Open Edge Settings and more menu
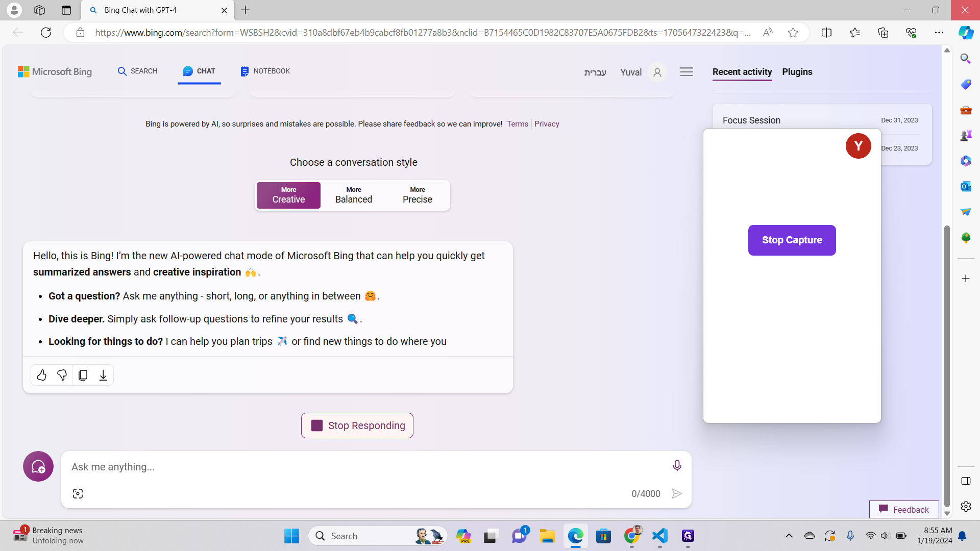980x551 pixels. [x=939, y=33]
